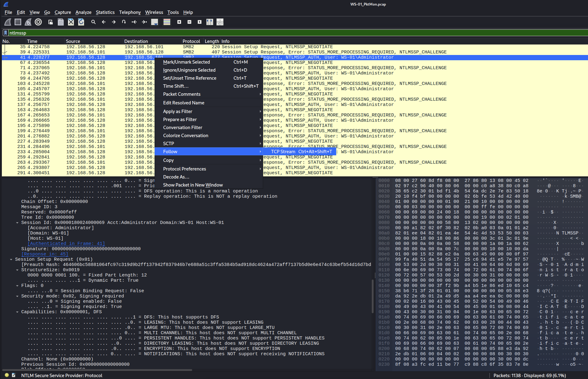588x379 pixels.
Task: Select packet 39 NTLMSSP_CHALLENGE row
Action: [x=295, y=52]
